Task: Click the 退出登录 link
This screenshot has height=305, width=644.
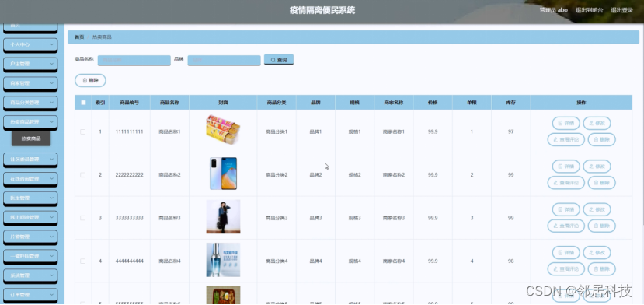Action: tap(621, 10)
